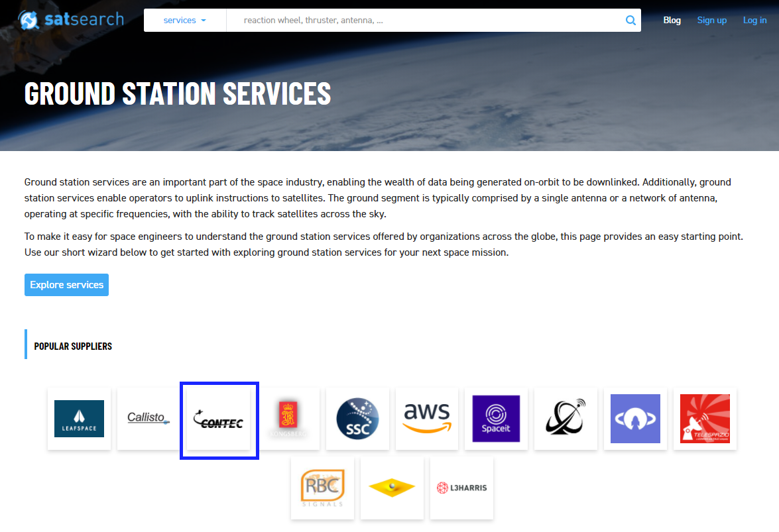
Task: Open the Contec supplier logo
Action: click(219, 420)
